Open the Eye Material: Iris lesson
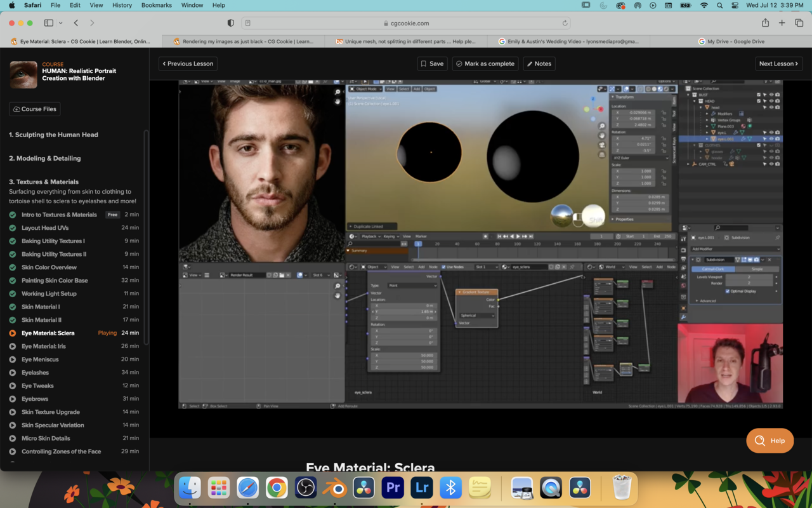 pyautogui.click(x=43, y=346)
